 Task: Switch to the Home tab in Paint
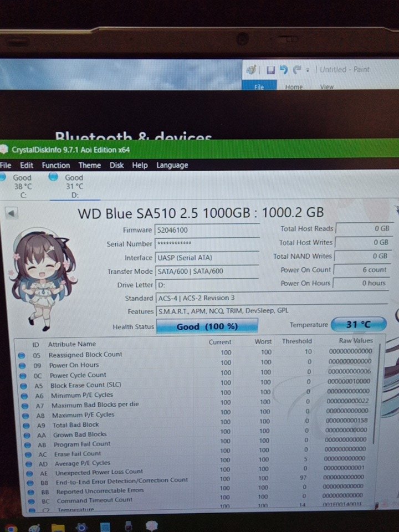tap(294, 87)
